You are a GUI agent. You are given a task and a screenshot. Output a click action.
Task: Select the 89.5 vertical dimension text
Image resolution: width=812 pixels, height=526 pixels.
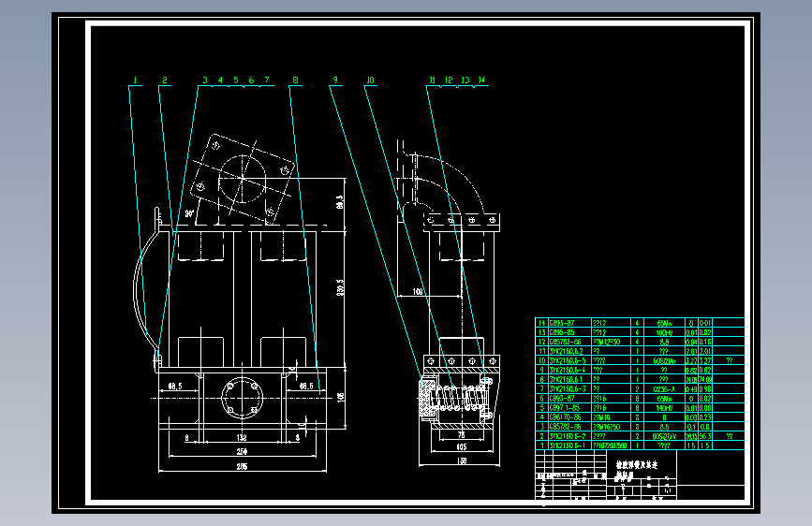coord(340,202)
